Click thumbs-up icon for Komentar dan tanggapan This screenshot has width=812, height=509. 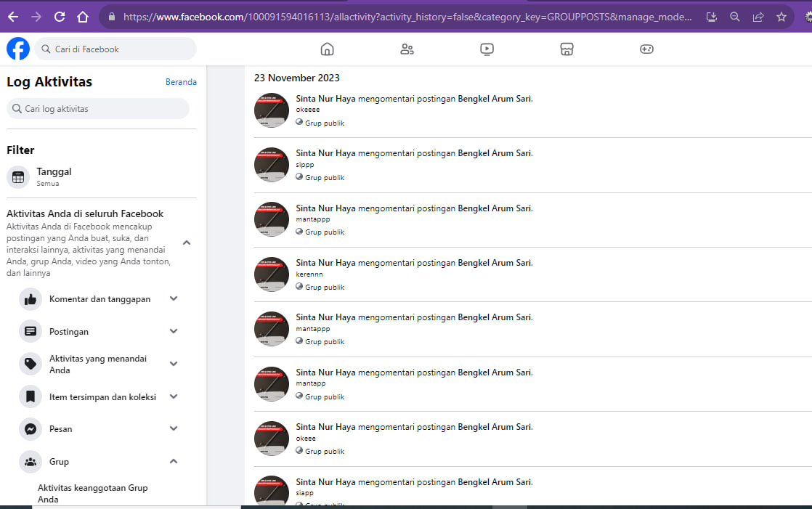(x=31, y=299)
